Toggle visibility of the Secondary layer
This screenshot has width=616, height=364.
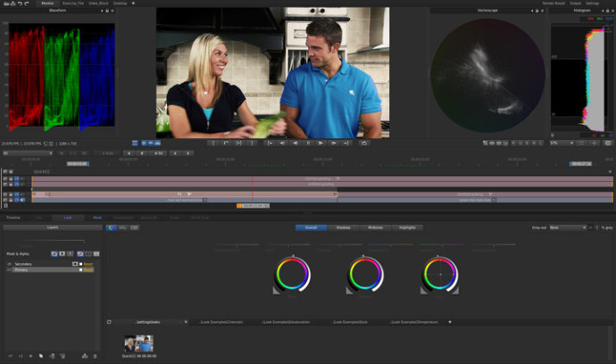(9, 264)
